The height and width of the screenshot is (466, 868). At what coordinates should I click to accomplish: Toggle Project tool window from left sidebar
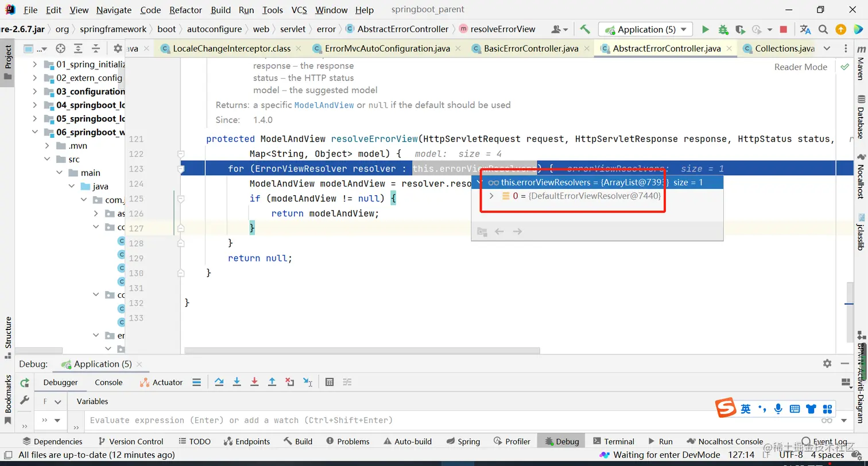pyautogui.click(x=7, y=63)
